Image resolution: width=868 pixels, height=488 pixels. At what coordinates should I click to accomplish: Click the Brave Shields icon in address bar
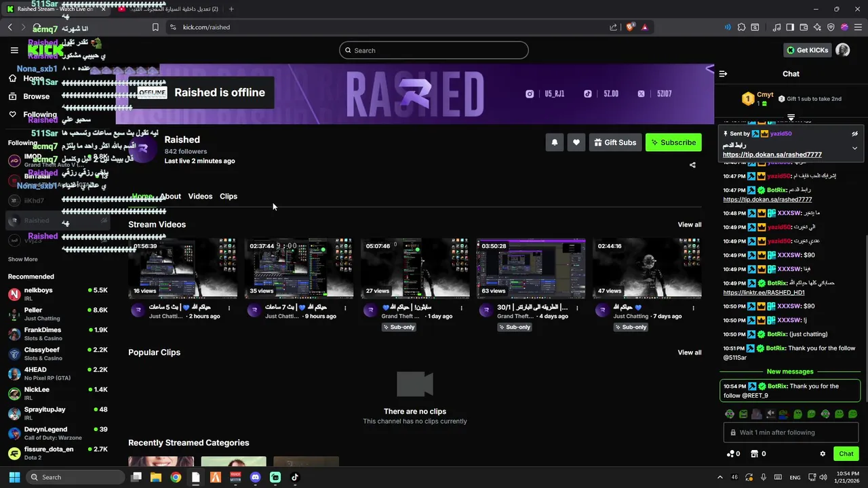click(630, 27)
